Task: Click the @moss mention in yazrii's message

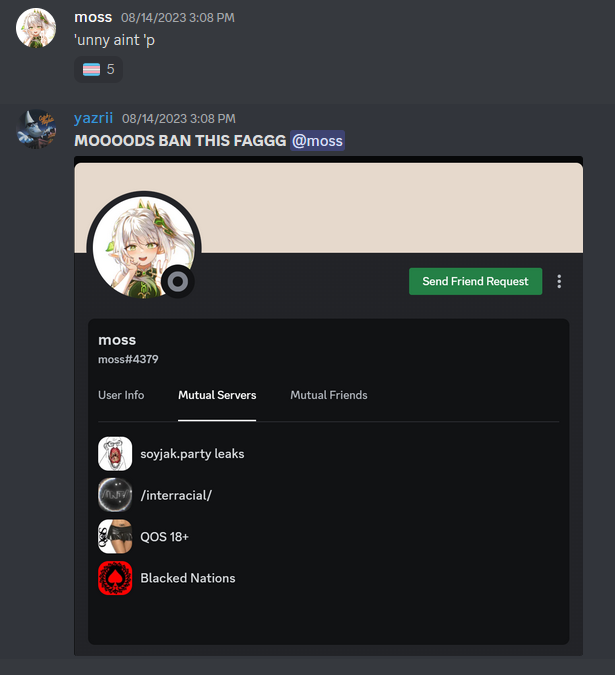Action: (x=318, y=141)
